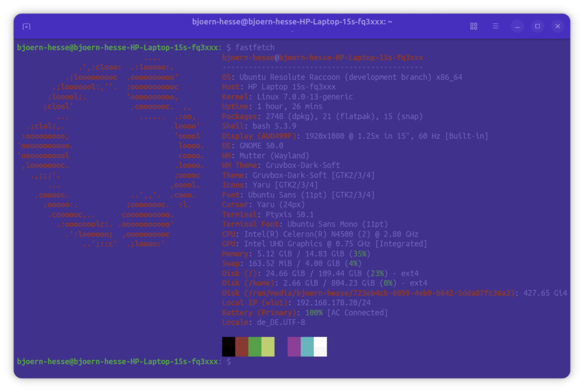
Task: Click the orange user@host header line
Action: [x=322, y=58]
